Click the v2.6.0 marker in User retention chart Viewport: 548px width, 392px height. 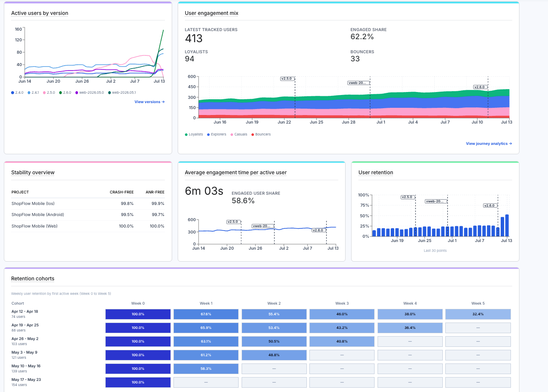tap(490, 205)
